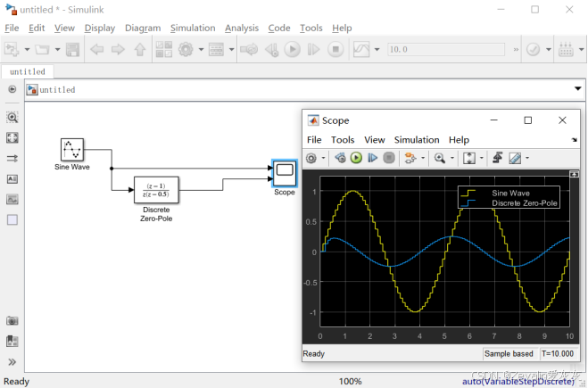This screenshot has height=388, width=588.
Task: Expand the dropdown arrow beside Model Explorer
Action: (x=231, y=49)
